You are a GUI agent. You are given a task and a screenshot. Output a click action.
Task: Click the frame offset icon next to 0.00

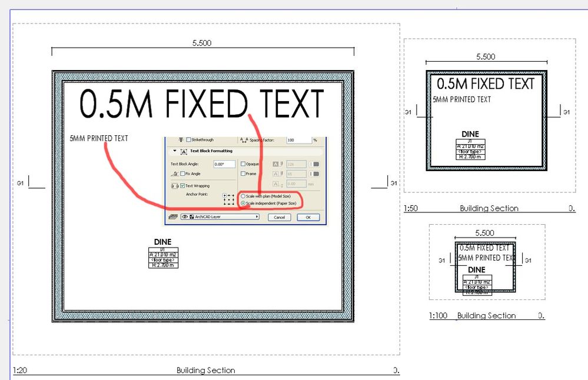277,184
